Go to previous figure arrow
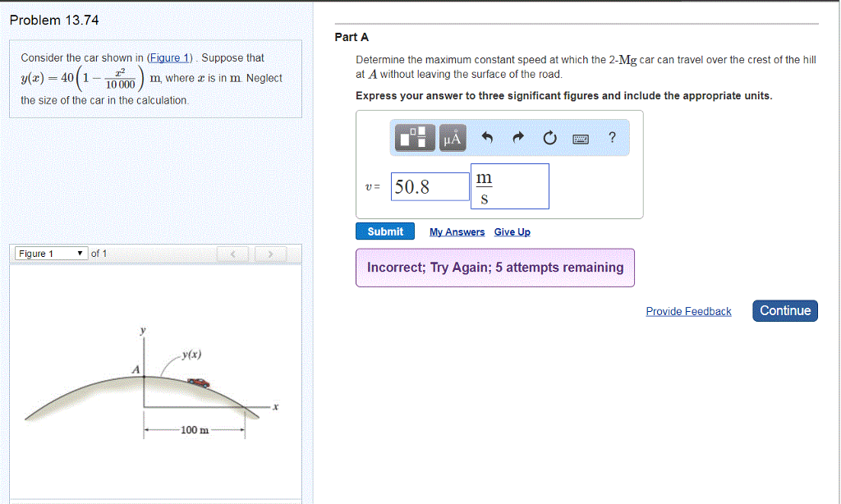Screen dimensions: 841x504 [x=232, y=254]
